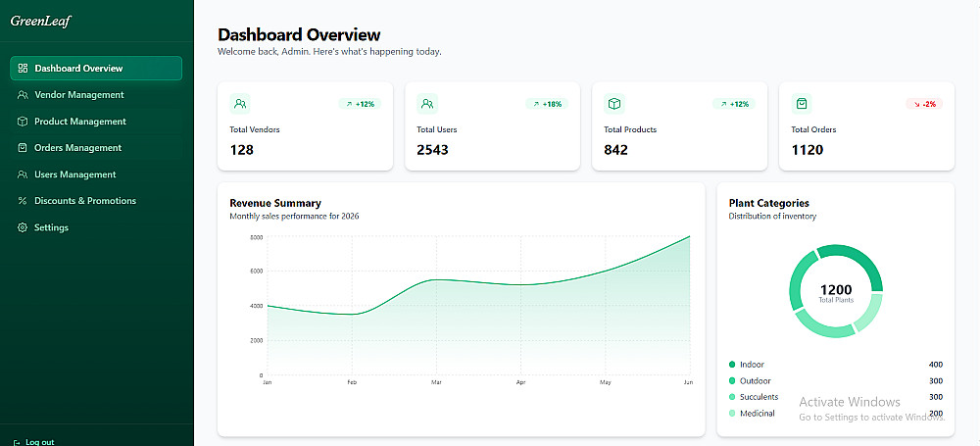Click the Indoor legend label

coord(752,365)
